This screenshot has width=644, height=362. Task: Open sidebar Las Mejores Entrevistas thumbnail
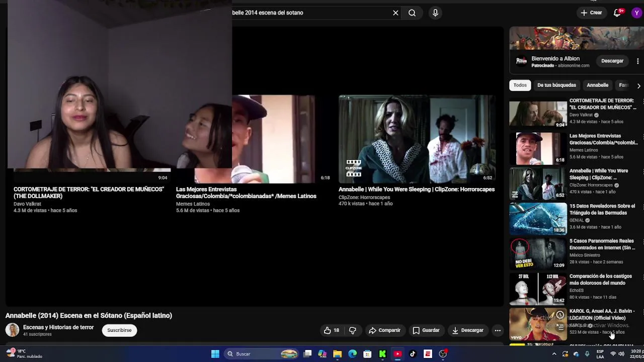[x=538, y=149]
